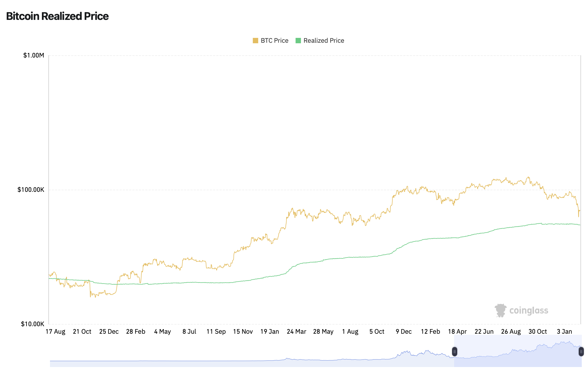Click the yellow BTC Price color swatch
The width and height of the screenshot is (588, 374).
point(255,41)
